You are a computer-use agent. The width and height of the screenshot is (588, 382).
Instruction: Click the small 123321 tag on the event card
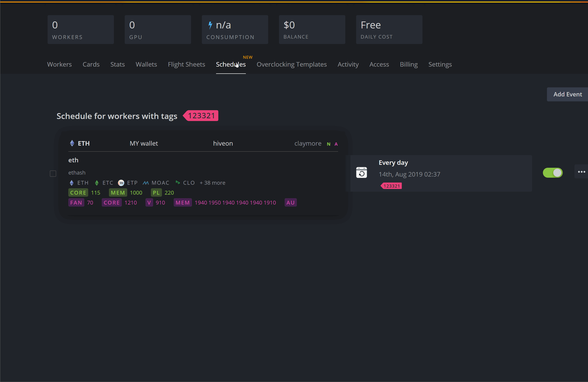click(x=391, y=186)
